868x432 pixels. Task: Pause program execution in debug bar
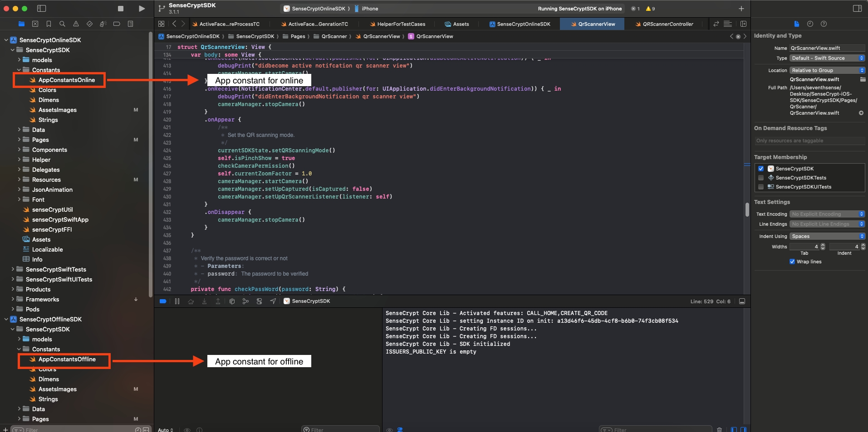pyautogui.click(x=177, y=301)
